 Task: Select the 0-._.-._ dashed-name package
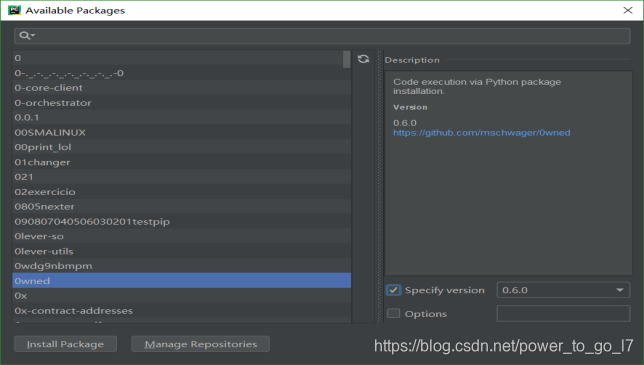[x=182, y=73]
